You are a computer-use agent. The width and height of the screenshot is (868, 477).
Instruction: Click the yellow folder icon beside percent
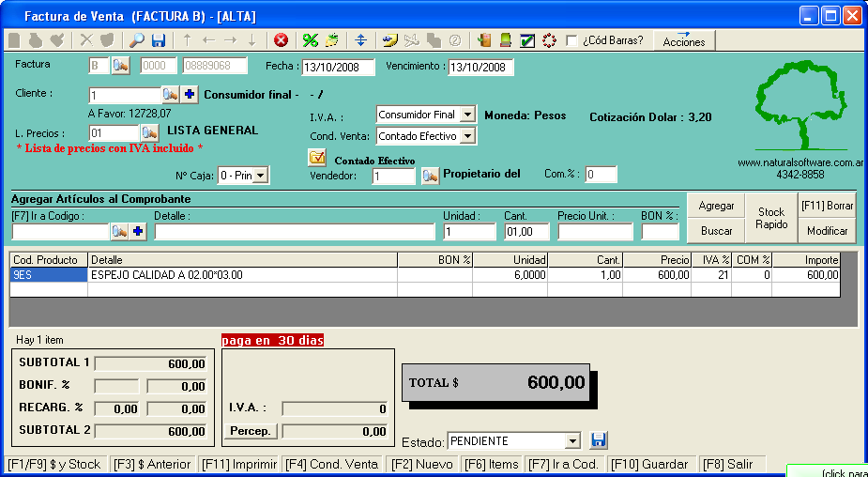[x=331, y=40]
